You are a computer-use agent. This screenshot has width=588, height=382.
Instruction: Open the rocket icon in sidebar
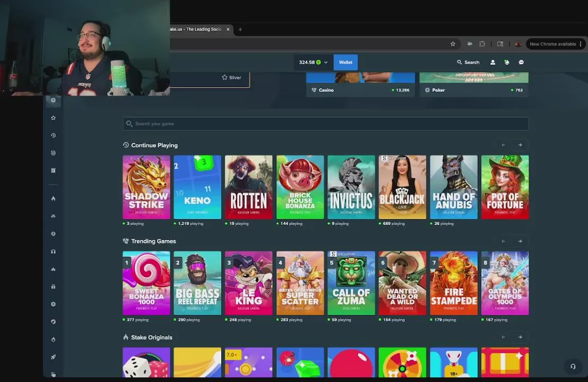point(53,357)
